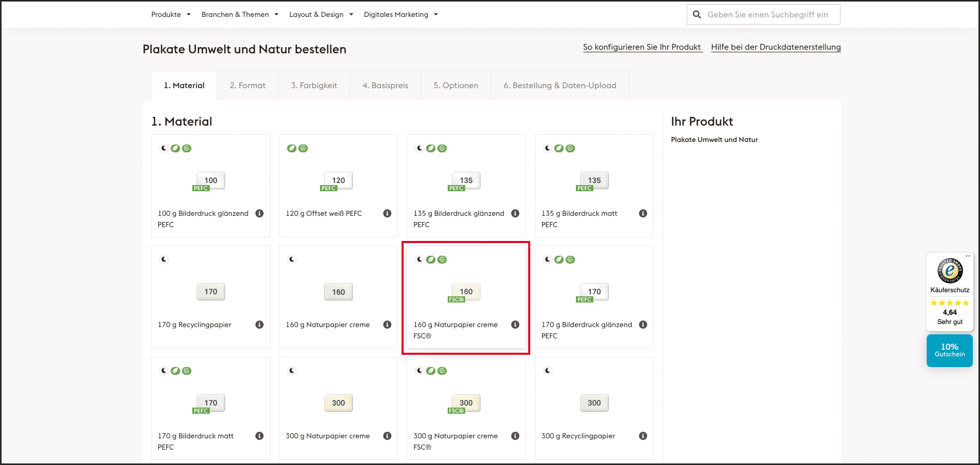Show info for 170 g Recyclingpapier

259,325
